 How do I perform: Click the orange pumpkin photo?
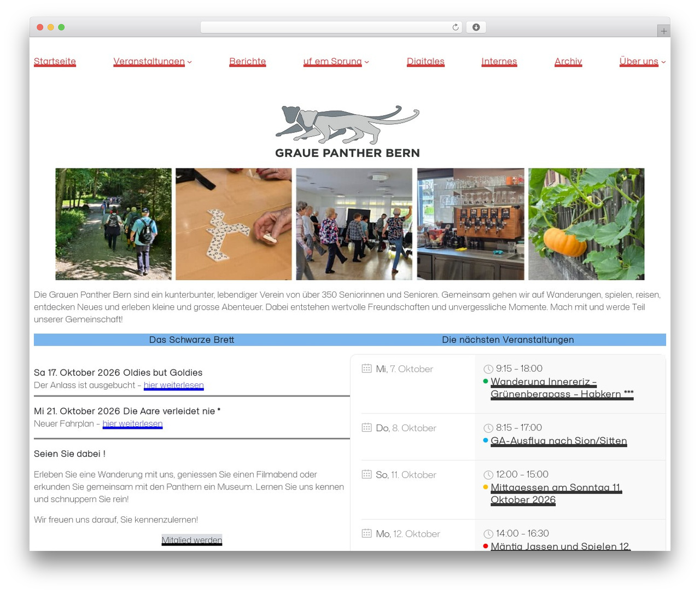pyautogui.click(x=586, y=224)
